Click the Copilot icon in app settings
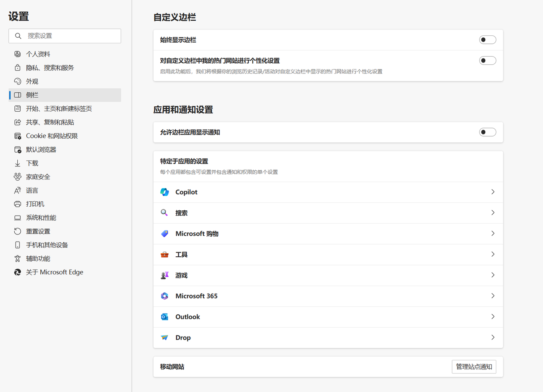The image size is (543, 392). (164, 192)
